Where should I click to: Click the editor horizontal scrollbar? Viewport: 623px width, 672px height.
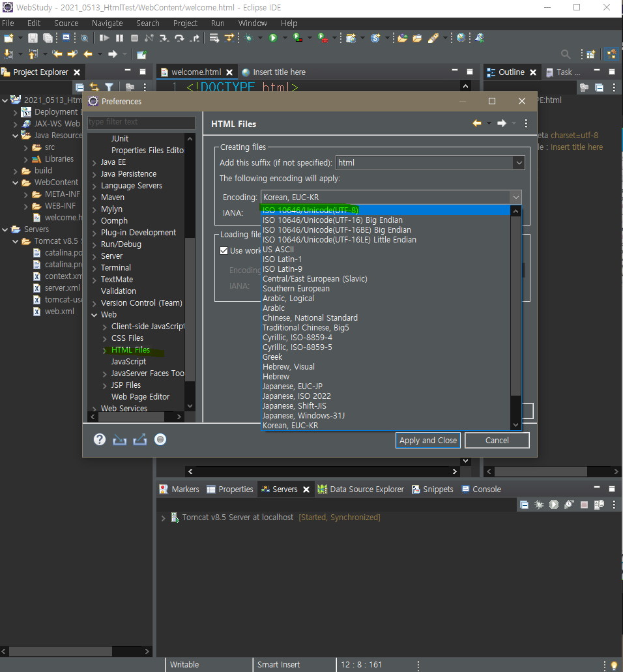pyautogui.click(x=322, y=471)
